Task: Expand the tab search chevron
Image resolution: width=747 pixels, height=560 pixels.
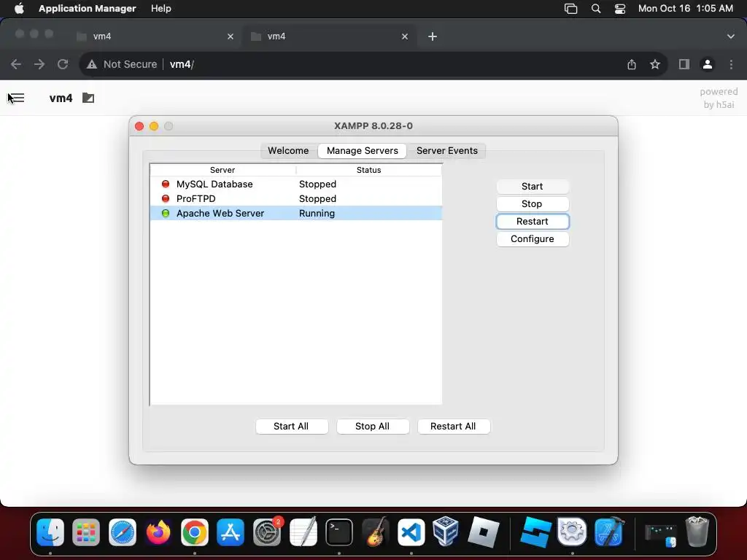Action: point(731,36)
